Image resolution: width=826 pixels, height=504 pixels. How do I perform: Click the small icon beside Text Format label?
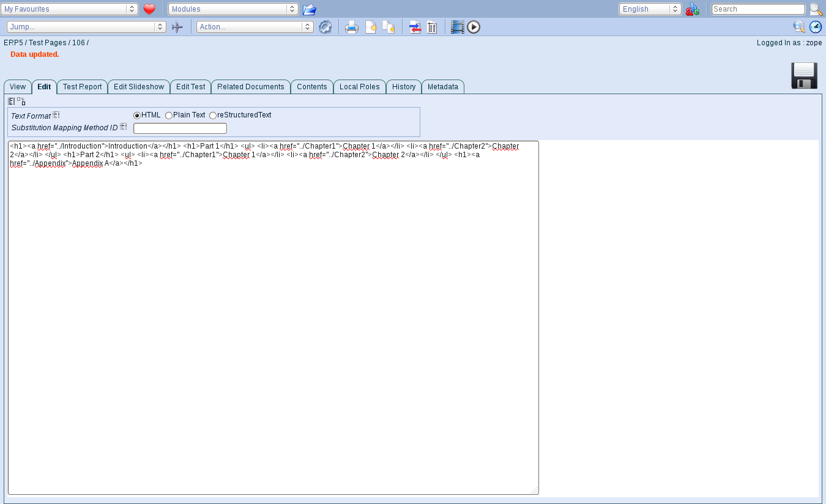click(56, 114)
